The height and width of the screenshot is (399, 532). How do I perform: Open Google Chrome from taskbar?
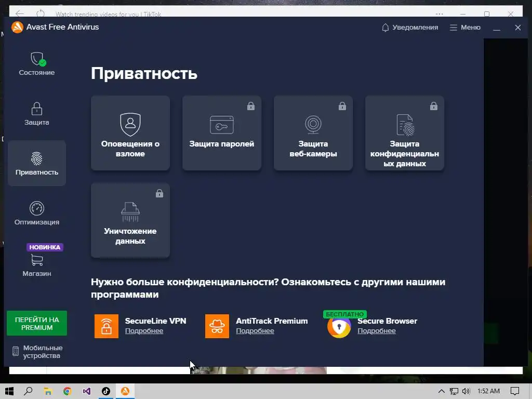pyautogui.click(x=67, y=391)
